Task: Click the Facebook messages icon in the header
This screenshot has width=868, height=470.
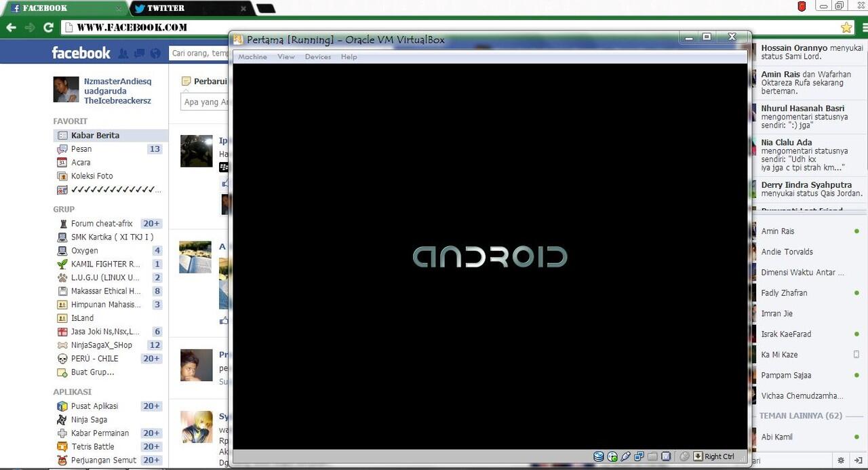Action: tap(139, 53)
